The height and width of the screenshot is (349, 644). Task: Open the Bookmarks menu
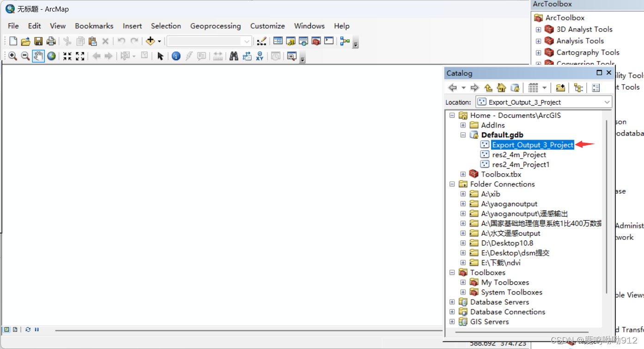94,26
